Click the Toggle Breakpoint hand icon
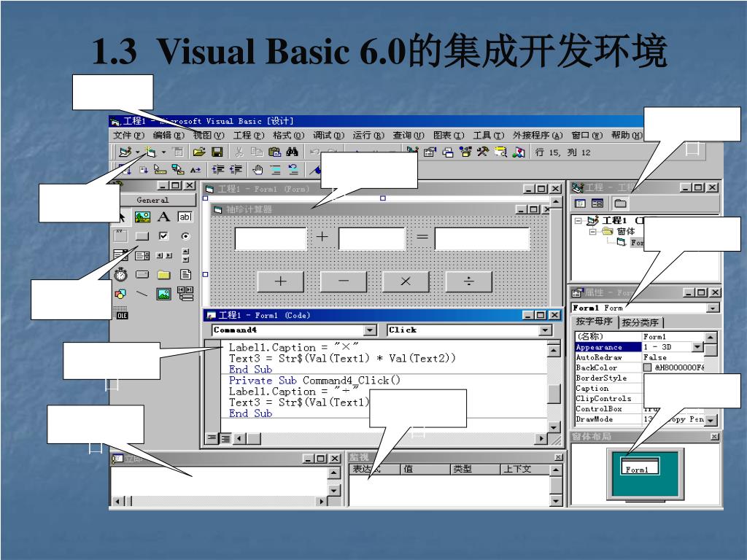The width and height of the screenshot is (747, 560). tap(258, 169)
